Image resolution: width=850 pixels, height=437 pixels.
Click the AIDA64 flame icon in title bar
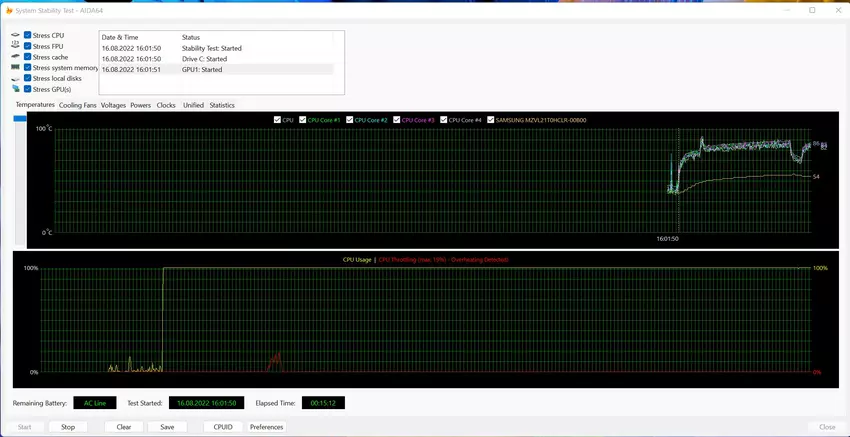[x=8, y=10]
